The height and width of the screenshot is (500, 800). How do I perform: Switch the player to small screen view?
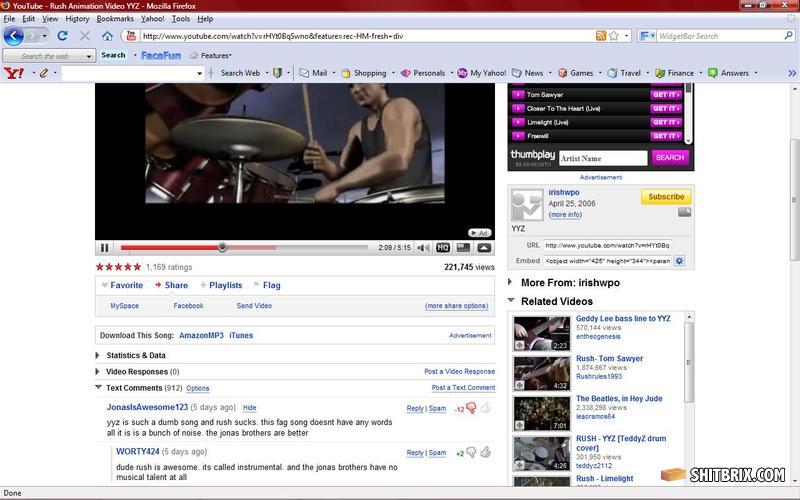click(x=463, y=247)
